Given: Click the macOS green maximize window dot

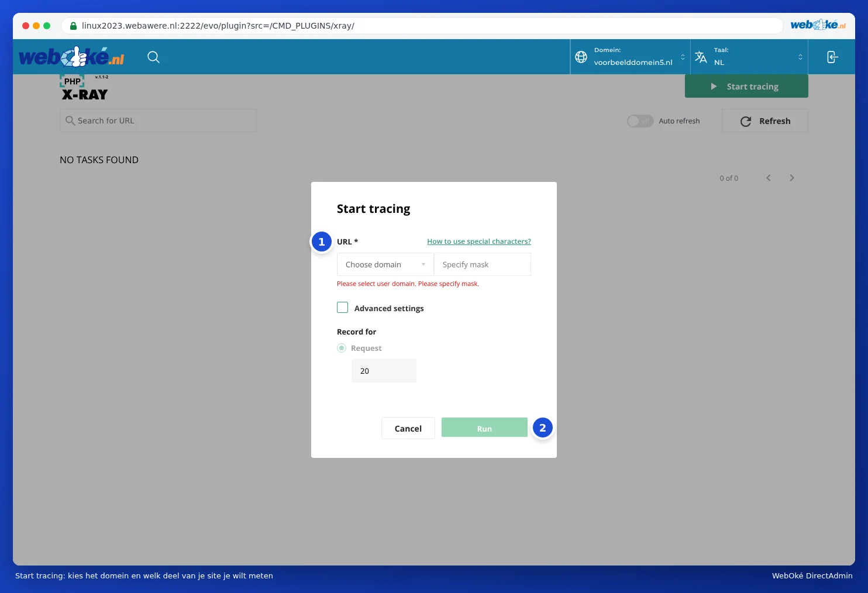Looking at the screenshot, I should 47,26.
